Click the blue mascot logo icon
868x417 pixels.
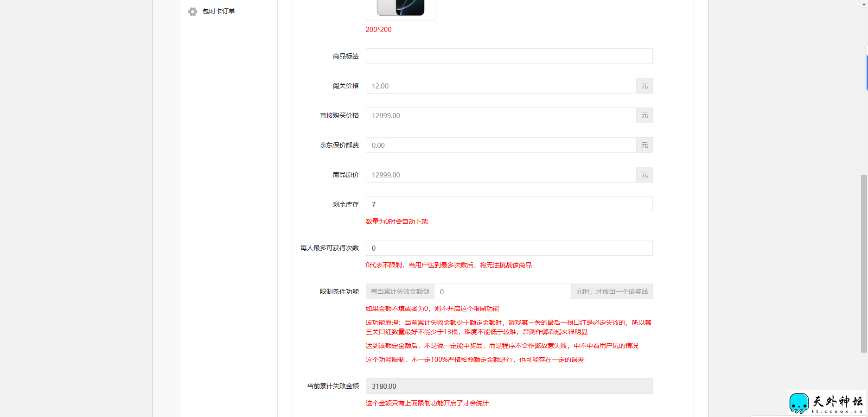(x=799, y=403)
